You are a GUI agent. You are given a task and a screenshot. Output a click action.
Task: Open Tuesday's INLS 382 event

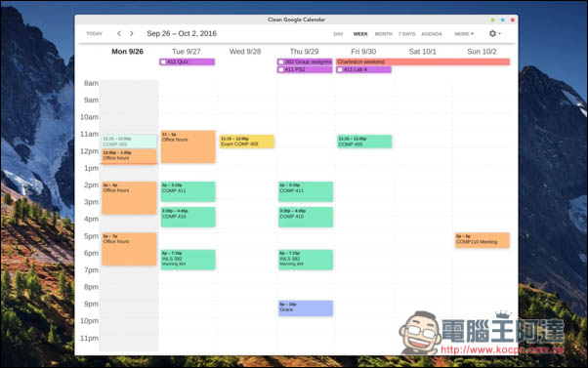coord(189,260)
